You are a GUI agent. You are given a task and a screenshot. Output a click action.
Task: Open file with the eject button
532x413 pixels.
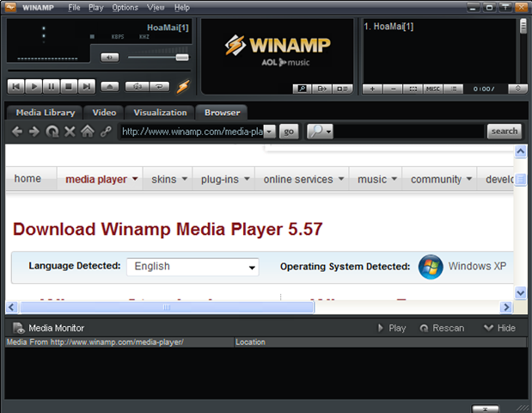tap(110, 87)
